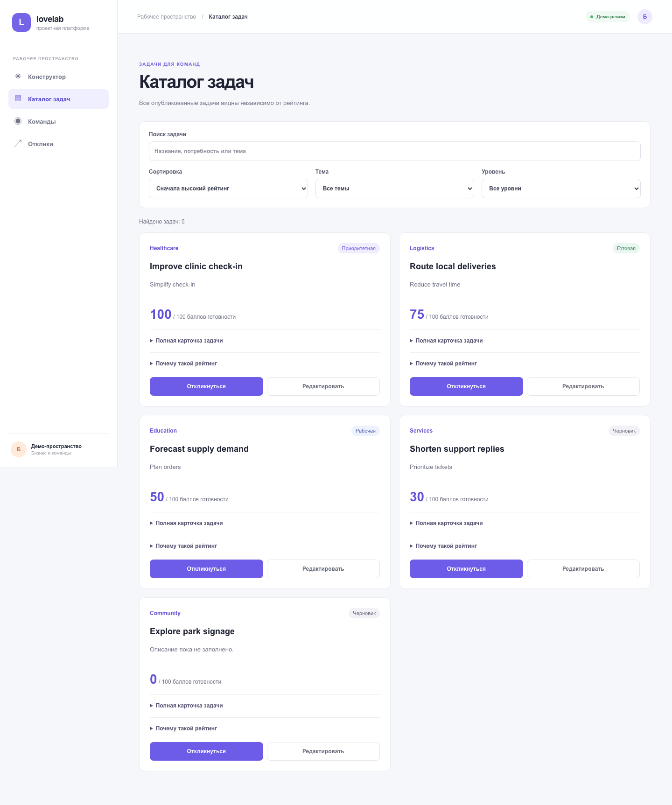This screenshot has width=672, height=805.
Task: Go to Команды in the sidebar
Action: 58,121
